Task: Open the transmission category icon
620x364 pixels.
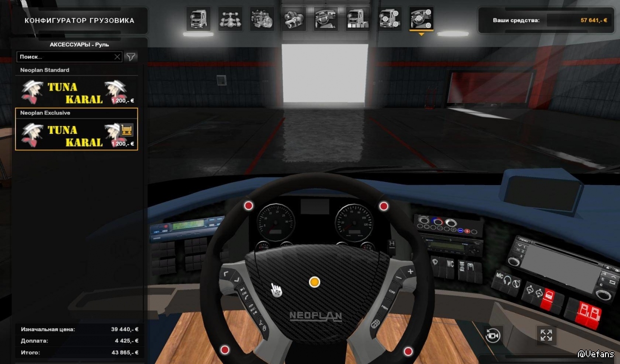Action: click(294, 19)
